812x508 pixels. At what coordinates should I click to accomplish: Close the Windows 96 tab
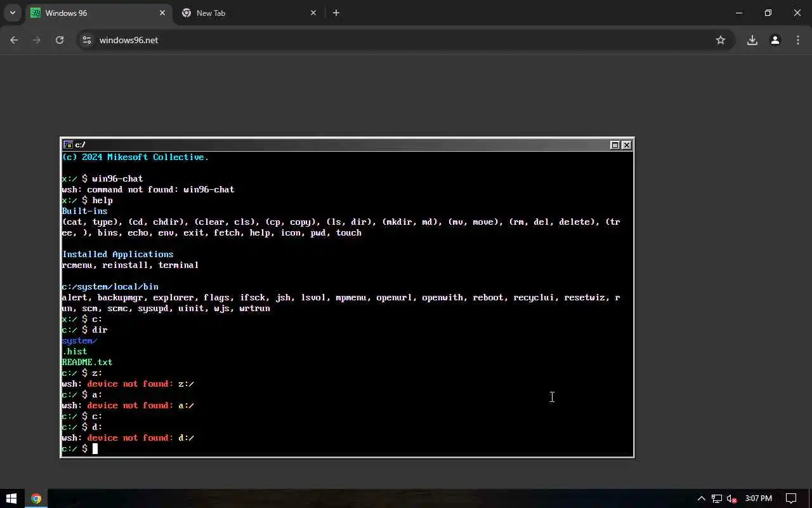162,13
